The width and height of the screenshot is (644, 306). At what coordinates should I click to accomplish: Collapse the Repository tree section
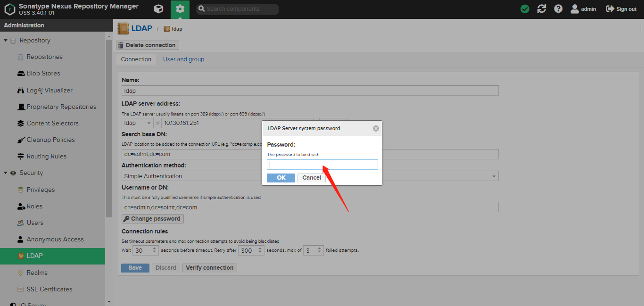pyautogui.click(x=6, y=41)
